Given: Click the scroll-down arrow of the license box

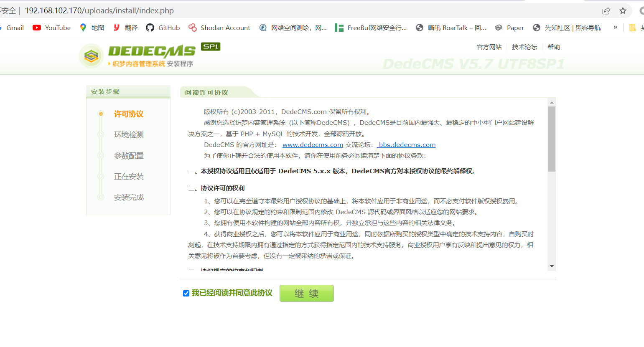Looking at the screenshot, I should (x=552, y=266).
